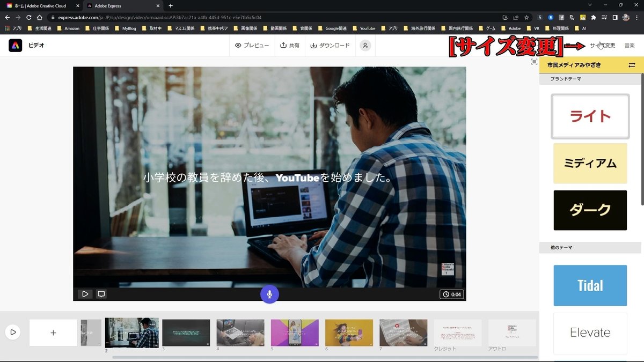Select the ミディアム brand theme
This screenshot has width=644, height=362.
590,164
